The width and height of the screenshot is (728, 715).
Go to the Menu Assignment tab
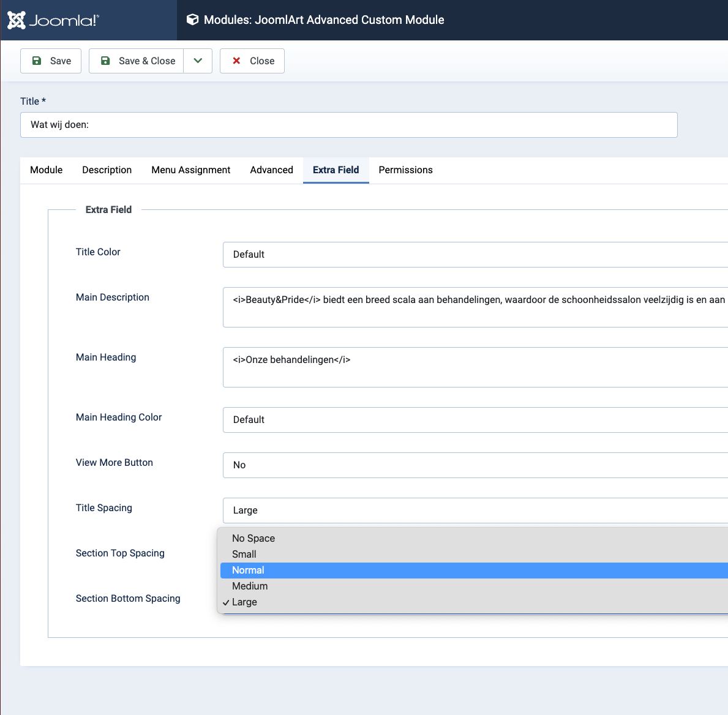point(191,170)
